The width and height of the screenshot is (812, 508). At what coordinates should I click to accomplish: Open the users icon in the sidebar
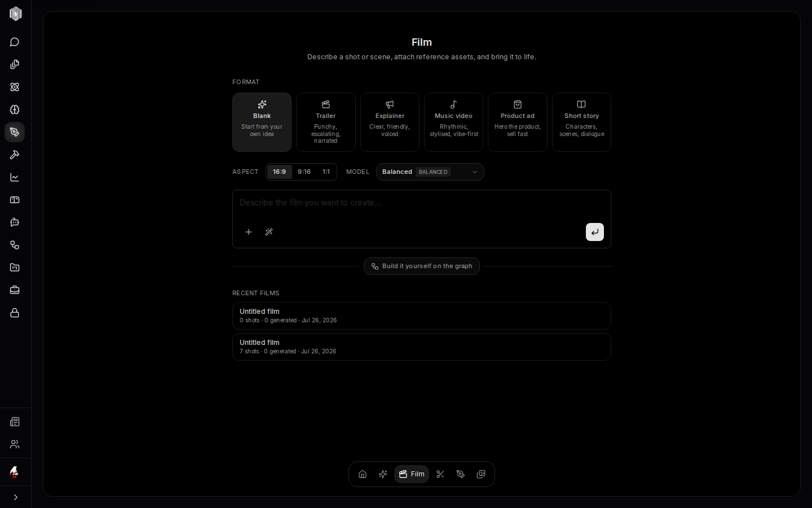point(15,445)
